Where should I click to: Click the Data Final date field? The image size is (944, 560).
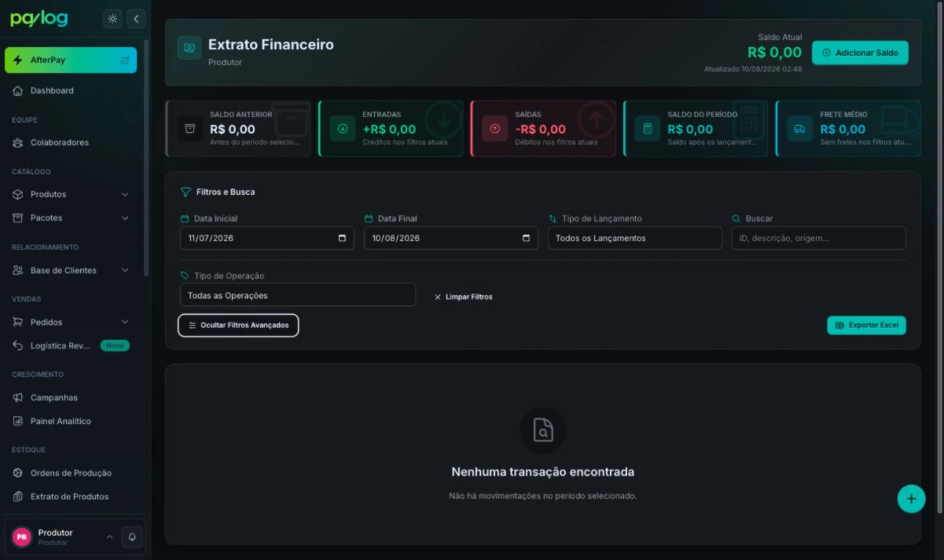[x=451, y=238]
